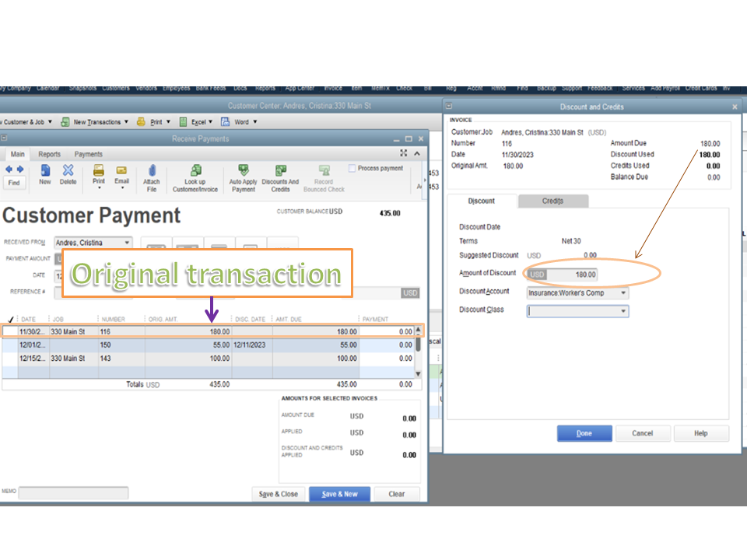Open the Received From customer dropdown
This screenshot has width=747, height=560.
coord(127,243)
